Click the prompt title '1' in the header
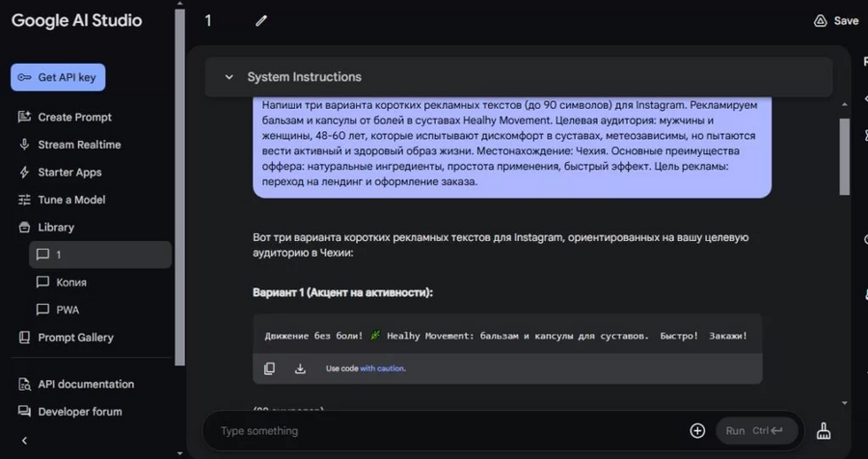This screenshot has width=868, height=459. tap(208, 21)
